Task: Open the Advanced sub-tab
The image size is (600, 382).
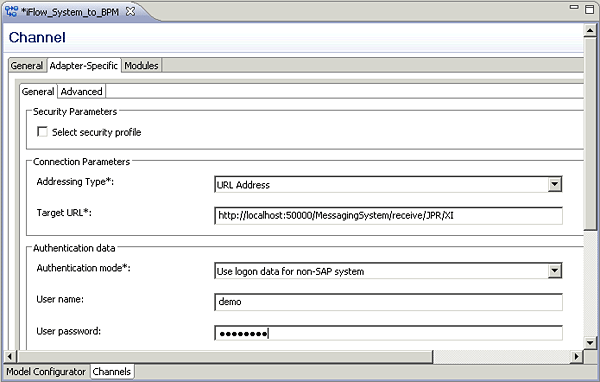Action: point(82,91)
